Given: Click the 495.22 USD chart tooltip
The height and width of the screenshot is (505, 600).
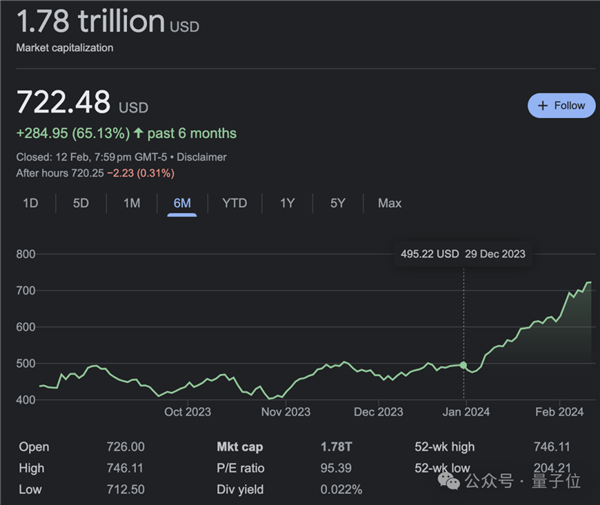Looking at the screenshot, I should point(463,254).
